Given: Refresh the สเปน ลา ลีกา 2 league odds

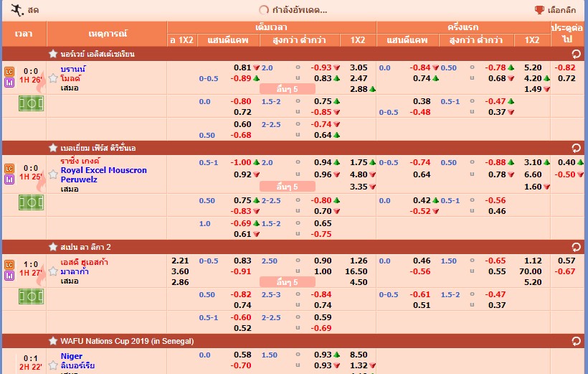Looking at the screenshot, I should click(x=576, y=247).
